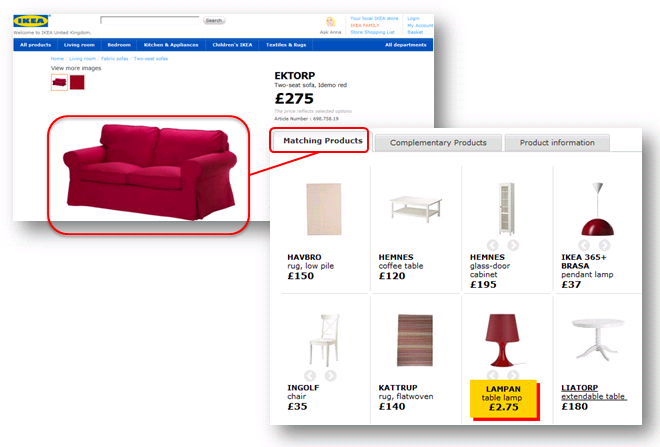Select the Matching Products tab
This screenshot has height=447, width=660.
tap(322, 141)
